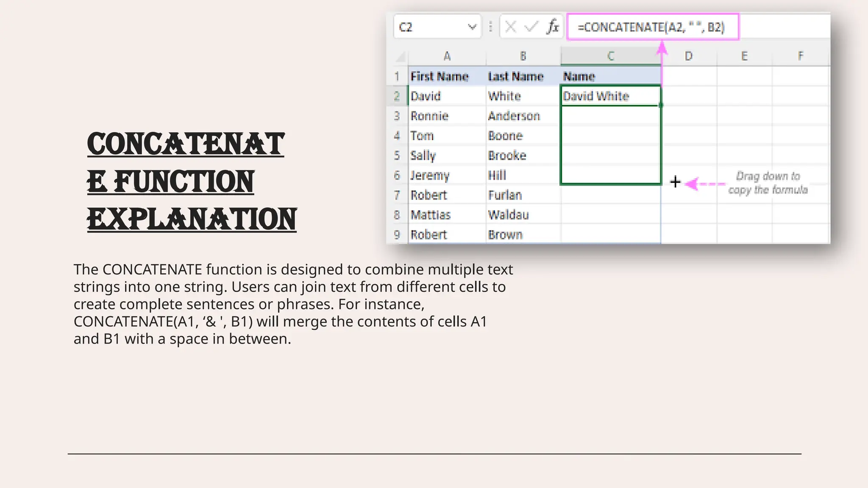Select column F header
This screenshot has width=868, height=488.
801,56
